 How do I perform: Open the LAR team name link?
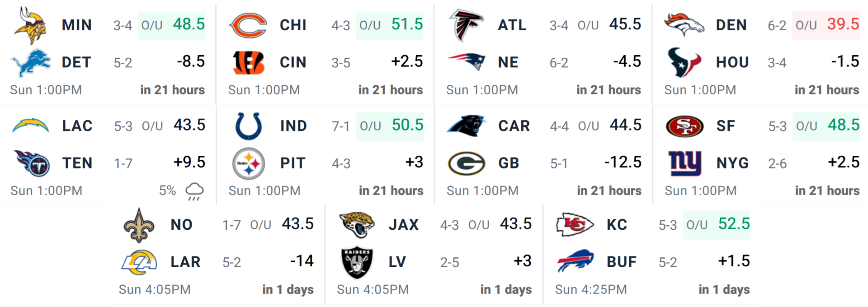click(x=185, y=262)
